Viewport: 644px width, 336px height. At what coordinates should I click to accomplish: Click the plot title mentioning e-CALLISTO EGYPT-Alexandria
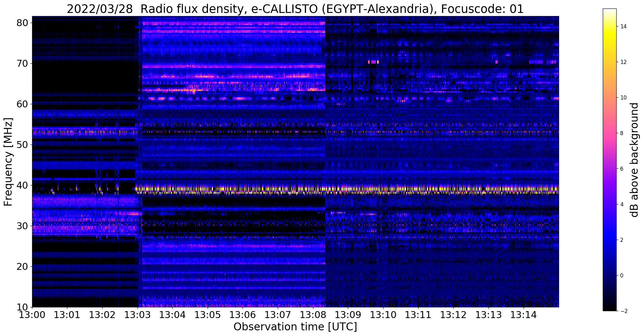[295, 9]
